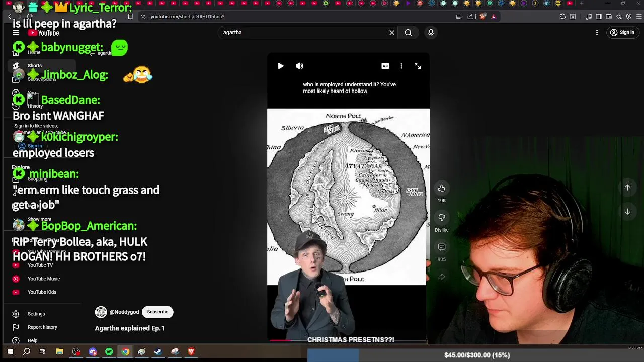Open media control music note icon
This screenshot has width=644, height=362.
(589, 17)
